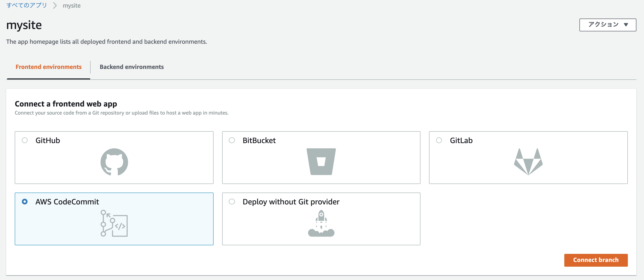Choose Deploy without Git provider radio button

(x=232, y=202)
